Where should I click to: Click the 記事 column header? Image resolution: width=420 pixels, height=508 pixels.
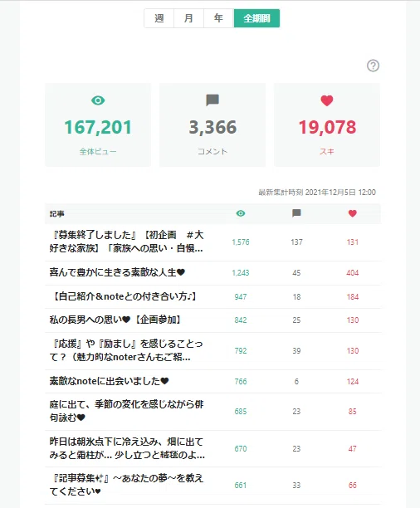coord(57,214)
